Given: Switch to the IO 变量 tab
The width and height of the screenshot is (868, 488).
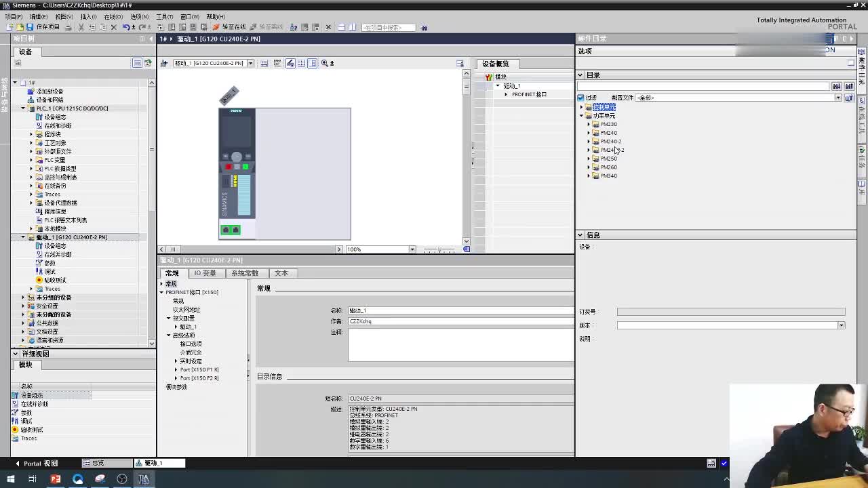Looking at the screenshot, I should pos(205,272).
